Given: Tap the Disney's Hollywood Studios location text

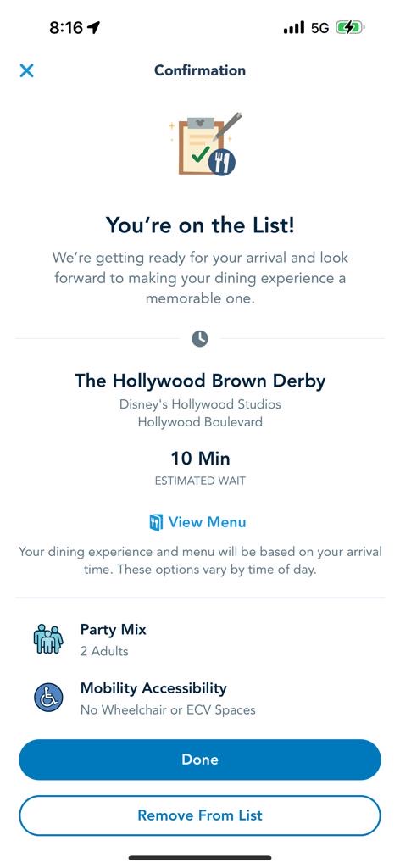Looking at the screenshot, I should 200,404.
